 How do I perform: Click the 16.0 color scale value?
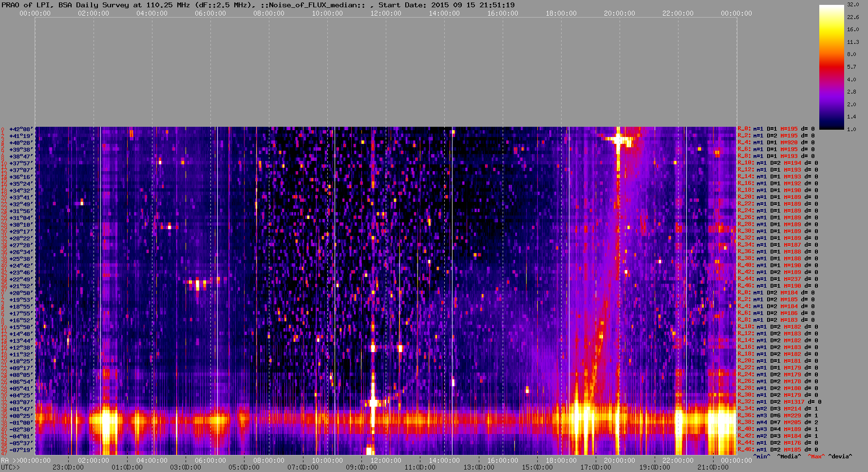pos(853,29)
